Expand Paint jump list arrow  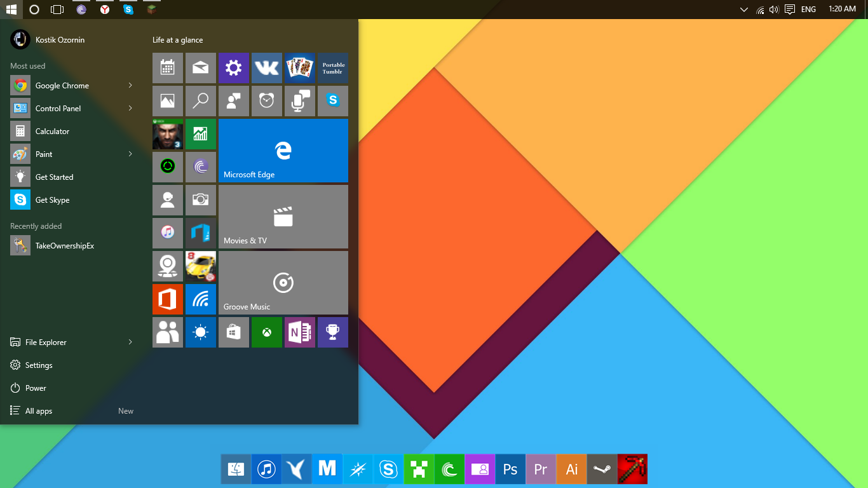pos(130,154)
